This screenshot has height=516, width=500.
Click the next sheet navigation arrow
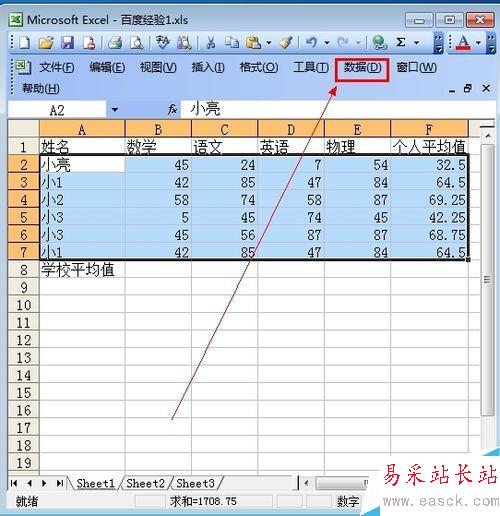[44, 483]
